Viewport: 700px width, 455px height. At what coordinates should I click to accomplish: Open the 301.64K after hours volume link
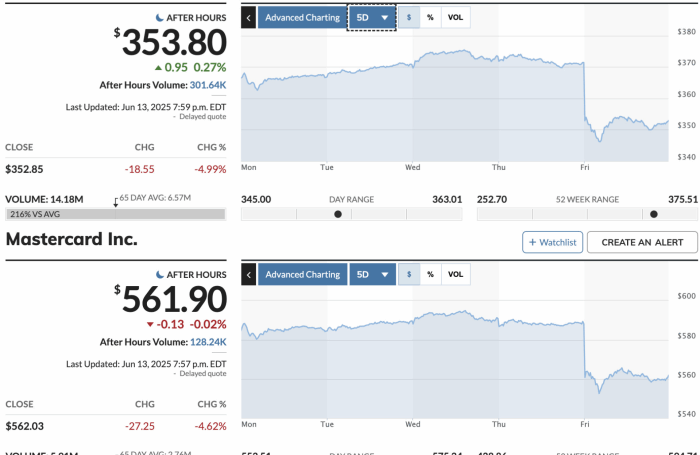(208, 85)
